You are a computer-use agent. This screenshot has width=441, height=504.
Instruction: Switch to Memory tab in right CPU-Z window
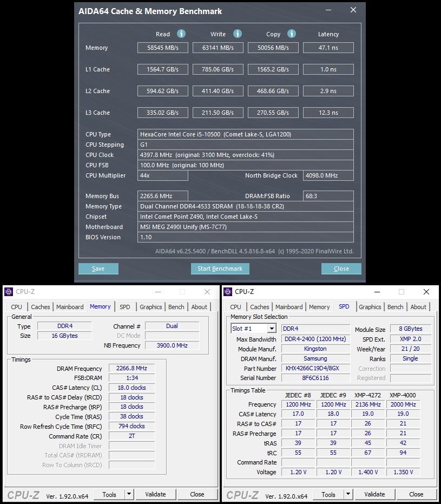319,307
